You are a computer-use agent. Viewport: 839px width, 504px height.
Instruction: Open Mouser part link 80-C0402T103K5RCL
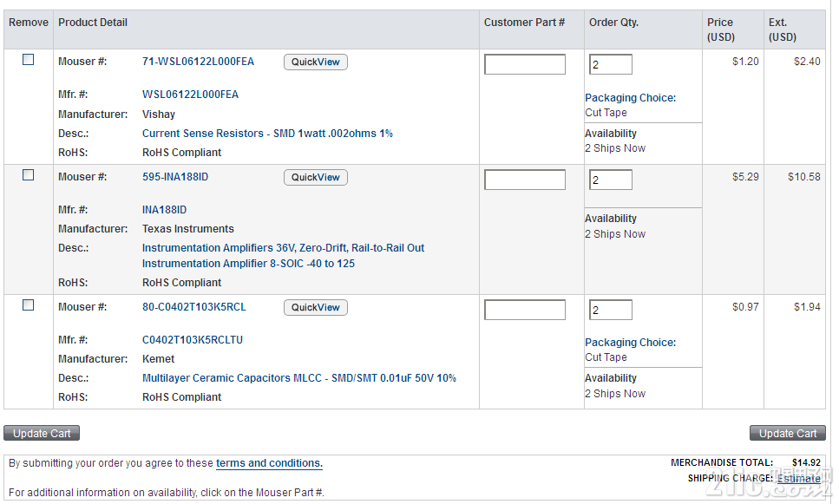(193, 307)
